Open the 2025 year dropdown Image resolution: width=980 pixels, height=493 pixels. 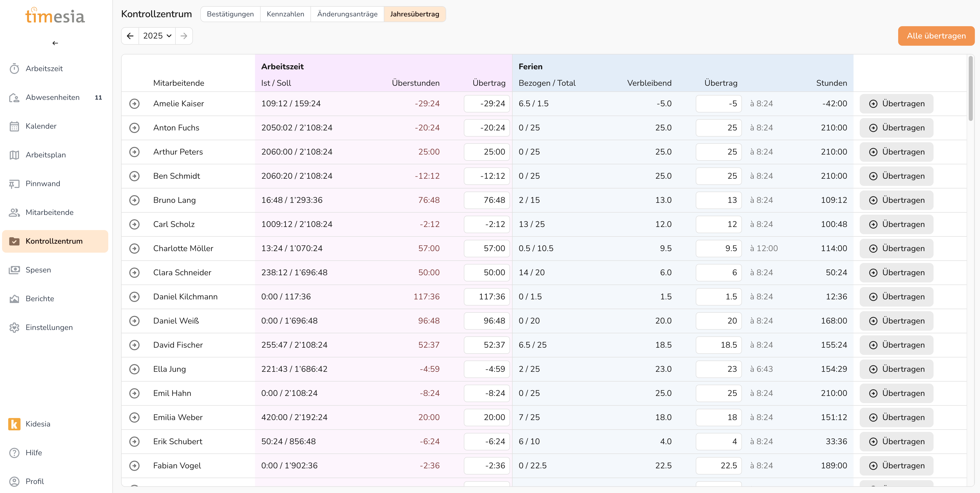click(x=157, y=36)
